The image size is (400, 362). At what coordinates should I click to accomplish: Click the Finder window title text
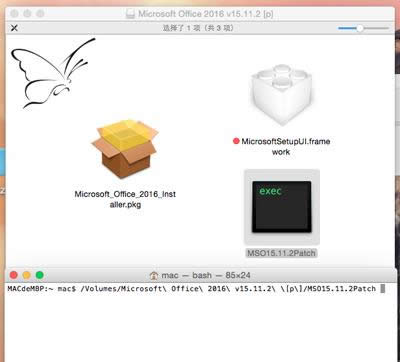[x=206, y=14]
